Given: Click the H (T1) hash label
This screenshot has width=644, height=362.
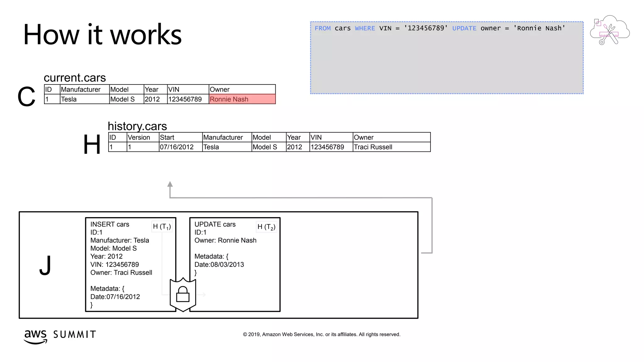Looking at the screenshot, I should pos(162,227).
